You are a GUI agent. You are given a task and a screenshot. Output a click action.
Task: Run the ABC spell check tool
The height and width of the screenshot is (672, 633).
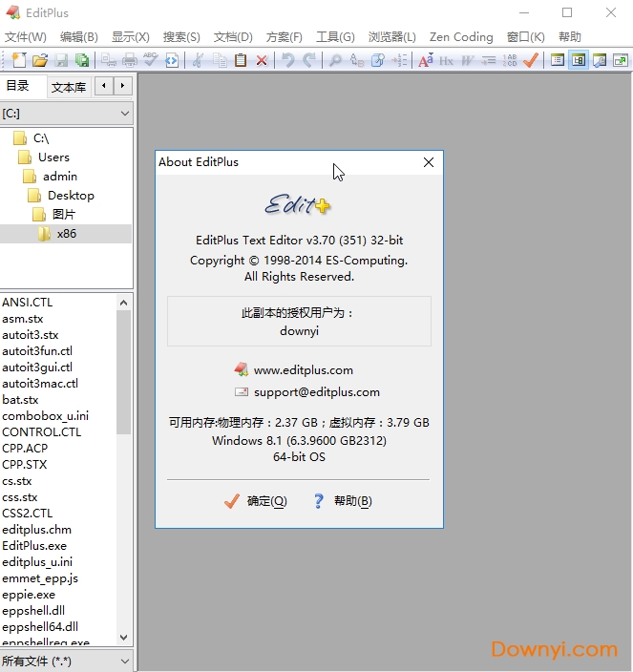coord(151,60)
